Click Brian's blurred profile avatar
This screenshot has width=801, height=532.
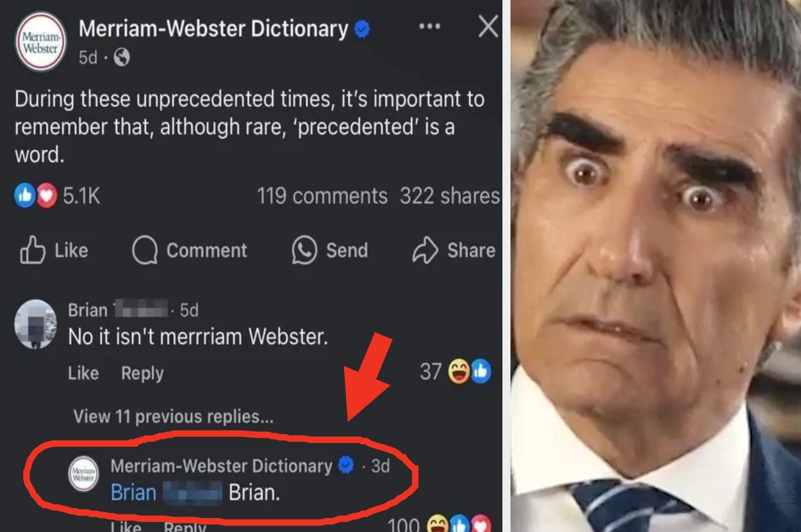tap(36, 324)
